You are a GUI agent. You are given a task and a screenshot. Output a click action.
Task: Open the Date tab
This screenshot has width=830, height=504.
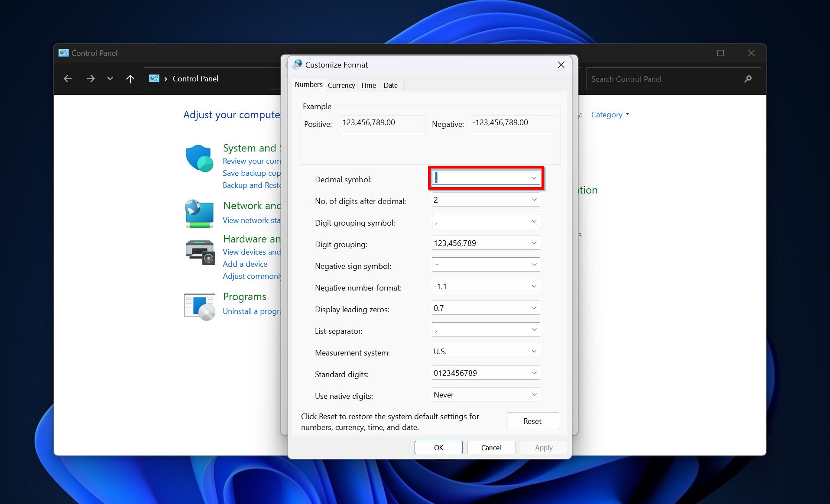(x=390, y=85)
